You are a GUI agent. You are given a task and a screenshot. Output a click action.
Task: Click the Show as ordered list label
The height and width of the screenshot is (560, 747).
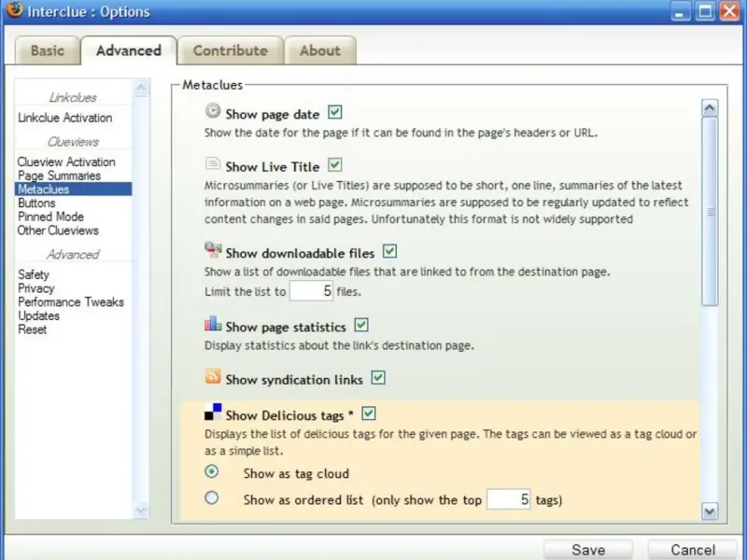[x=303, y=500]
